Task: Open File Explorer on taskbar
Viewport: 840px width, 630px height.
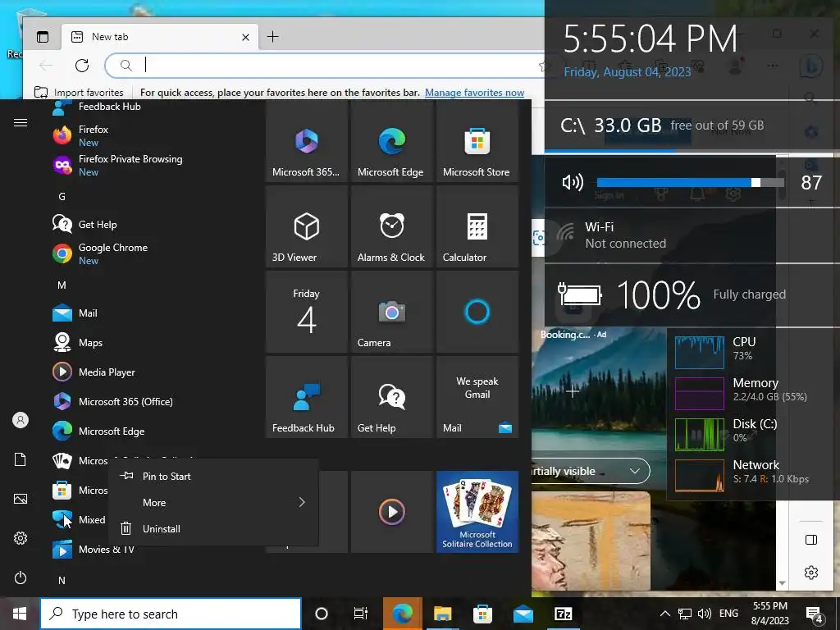Action: click(x=442, y=614)
